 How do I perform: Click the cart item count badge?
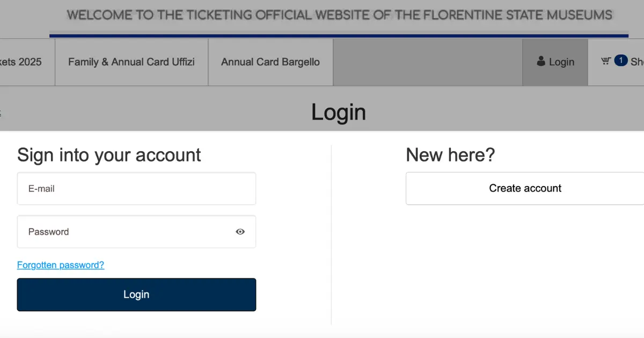pos(621,60)
